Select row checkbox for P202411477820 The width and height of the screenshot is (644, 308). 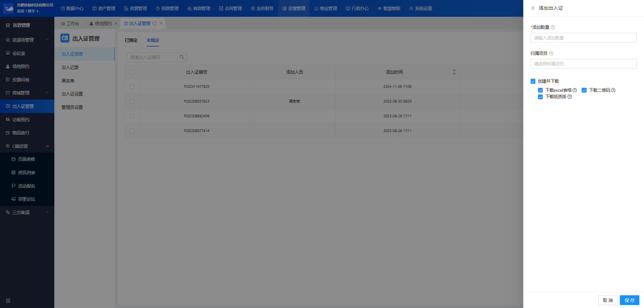point(132,87)
